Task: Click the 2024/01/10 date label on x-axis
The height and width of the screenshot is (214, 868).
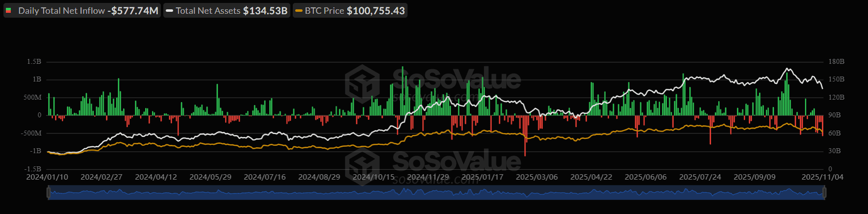Action: [x=47, y=177]
